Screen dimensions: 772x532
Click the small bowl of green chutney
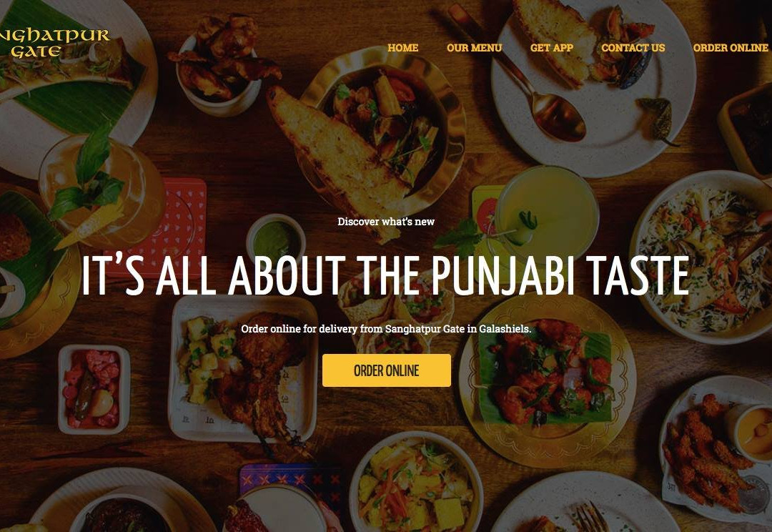pyautogui.click(x=276, y=240)
